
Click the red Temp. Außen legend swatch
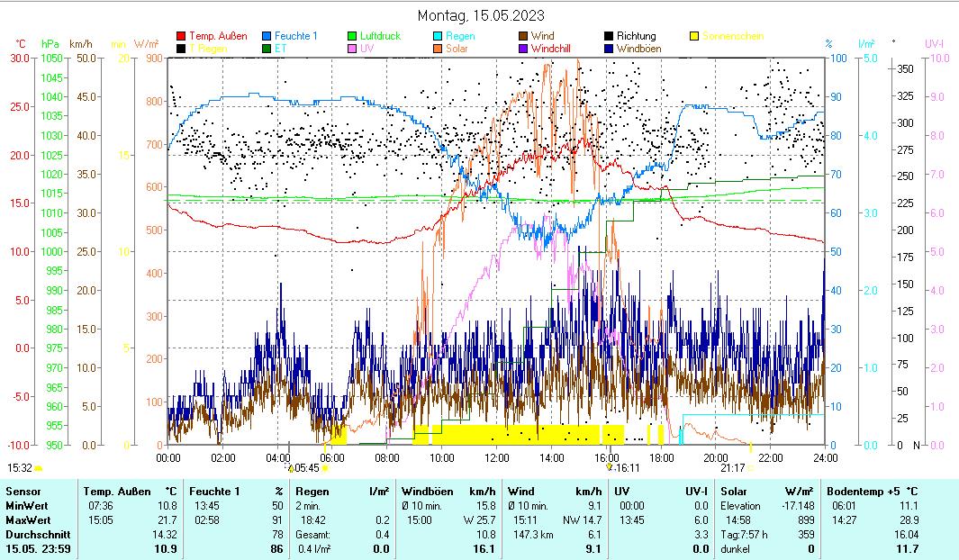point(181,37)
